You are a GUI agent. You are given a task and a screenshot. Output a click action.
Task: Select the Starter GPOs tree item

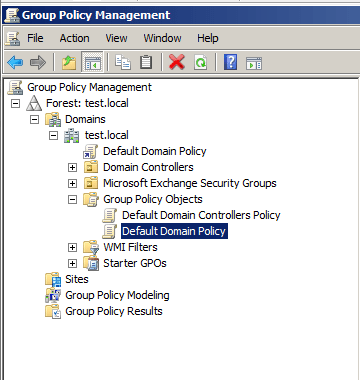click(x=135, y=263)
